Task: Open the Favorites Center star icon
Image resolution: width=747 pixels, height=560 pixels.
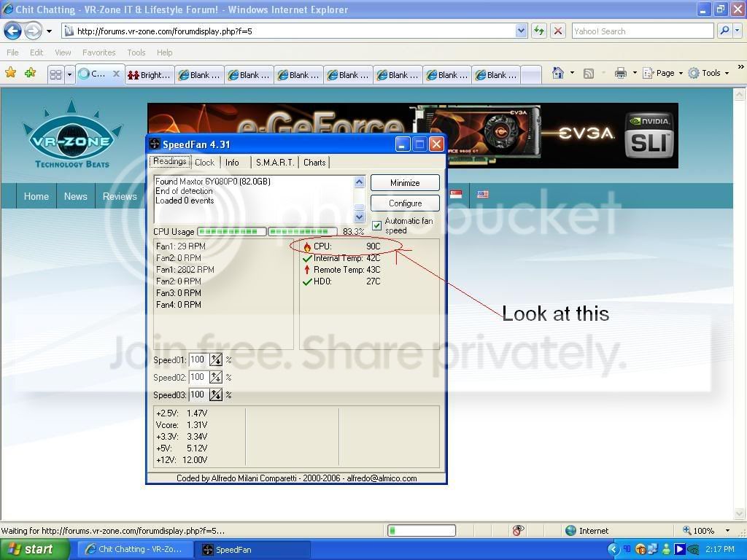Action: 10,73
